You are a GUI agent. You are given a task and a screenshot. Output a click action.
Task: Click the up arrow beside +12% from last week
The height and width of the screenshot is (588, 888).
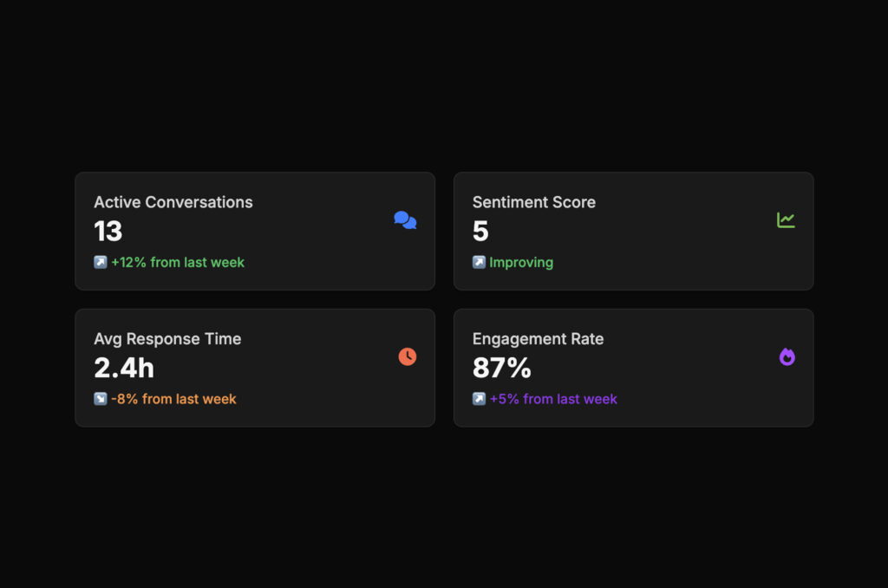click(101, 262)
